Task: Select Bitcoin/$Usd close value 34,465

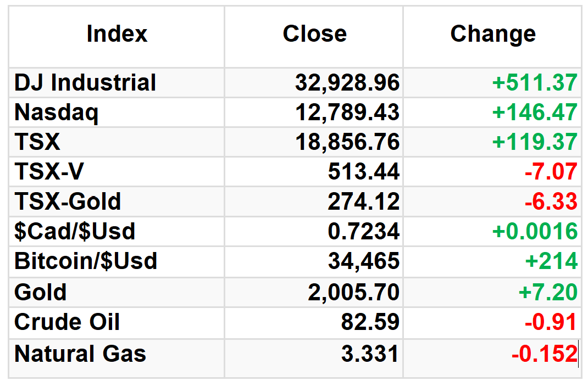Action: point(364,261)
